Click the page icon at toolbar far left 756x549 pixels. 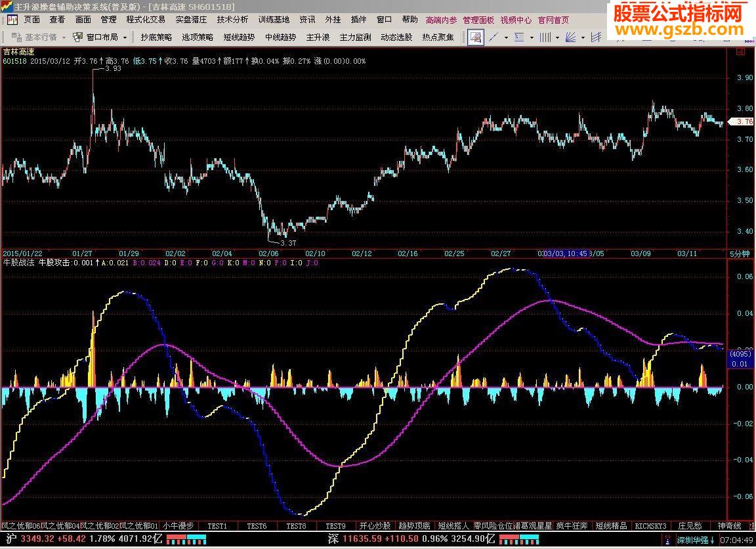tap(11, 20)
